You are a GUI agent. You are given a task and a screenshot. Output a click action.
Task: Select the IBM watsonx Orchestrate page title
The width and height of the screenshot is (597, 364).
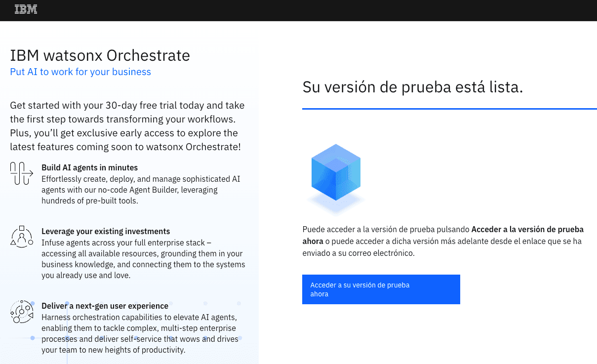pos(100,55)
